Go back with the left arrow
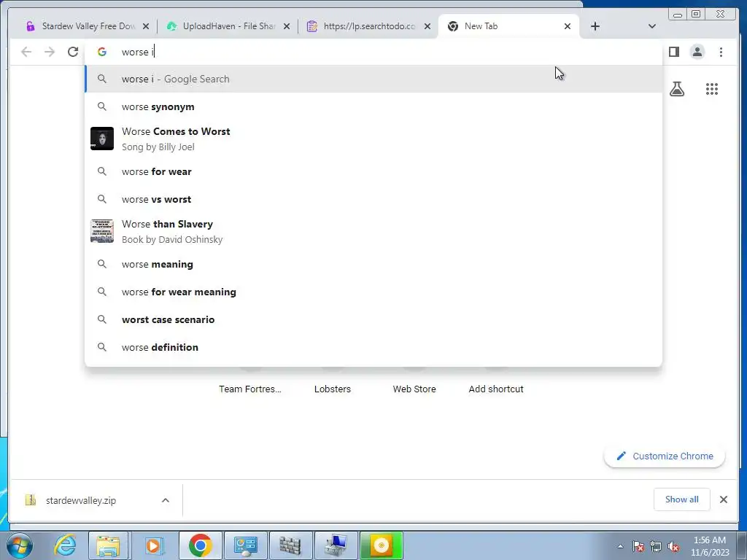Viewport: 747px width, 560px height. point(26,52)
